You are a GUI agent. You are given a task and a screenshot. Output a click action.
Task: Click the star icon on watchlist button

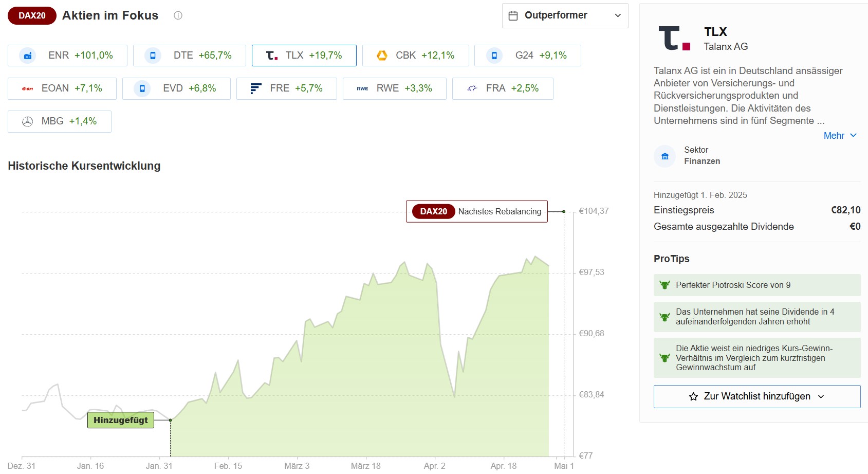coord(693,396)
